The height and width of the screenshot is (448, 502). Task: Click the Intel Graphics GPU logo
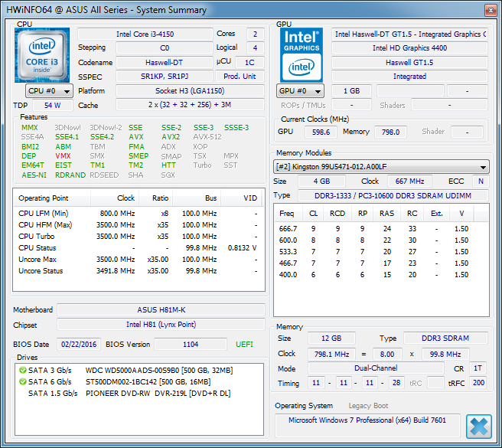(x=302, y=55)
